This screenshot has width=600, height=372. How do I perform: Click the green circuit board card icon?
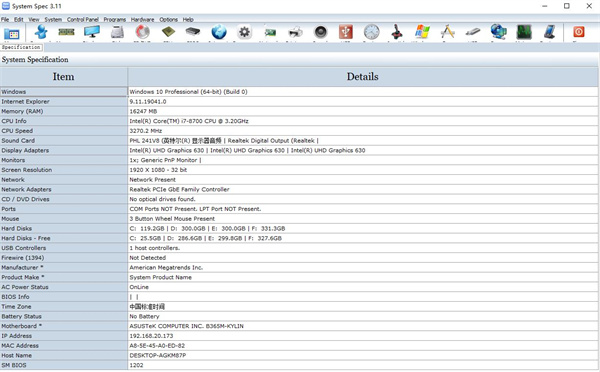coord(270,33)
